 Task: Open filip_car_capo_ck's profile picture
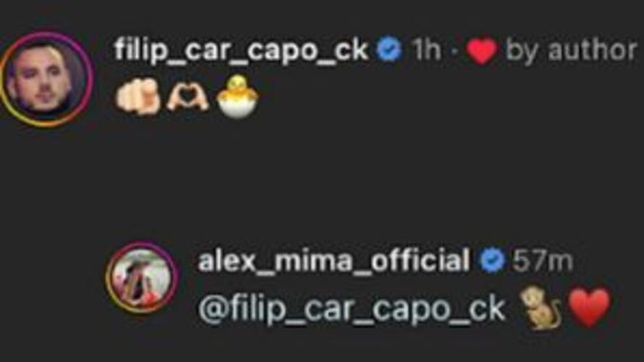pos(45,79)
